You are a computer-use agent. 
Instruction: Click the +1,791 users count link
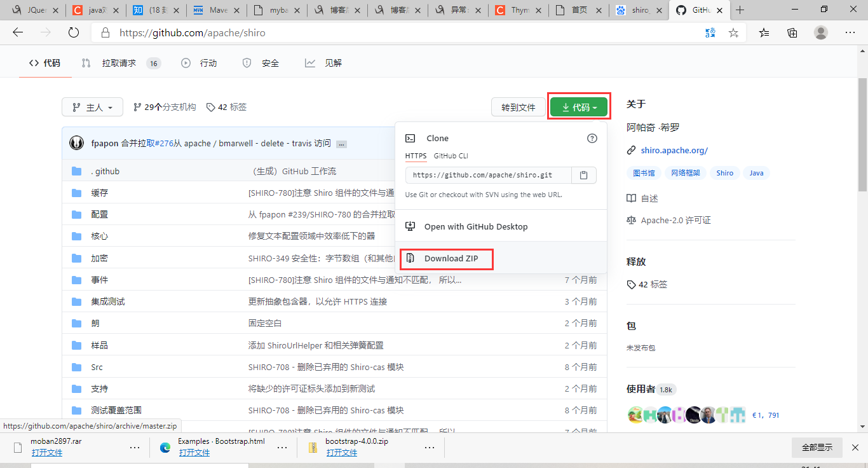(766, 415)
